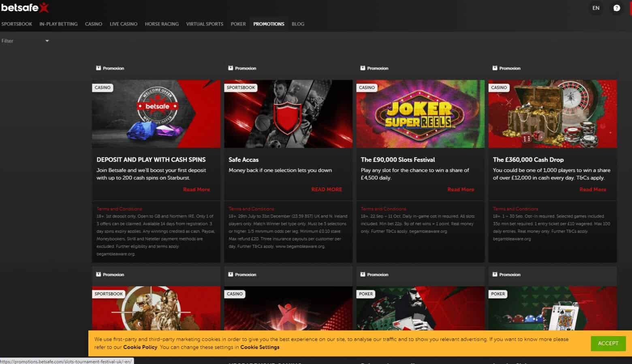
Task: Open the Betsafe welcome offer banner image
Action: click(156, 114)
